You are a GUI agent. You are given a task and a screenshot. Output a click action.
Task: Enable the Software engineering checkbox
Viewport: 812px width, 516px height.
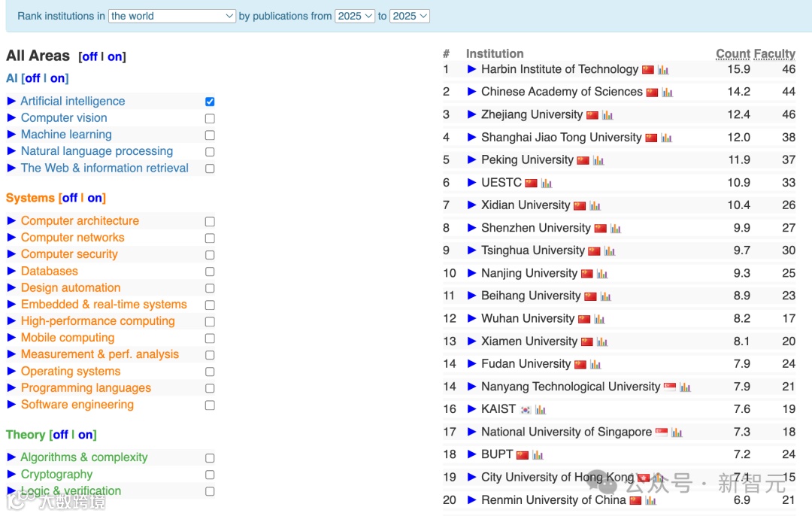click(x=210, y=405)
